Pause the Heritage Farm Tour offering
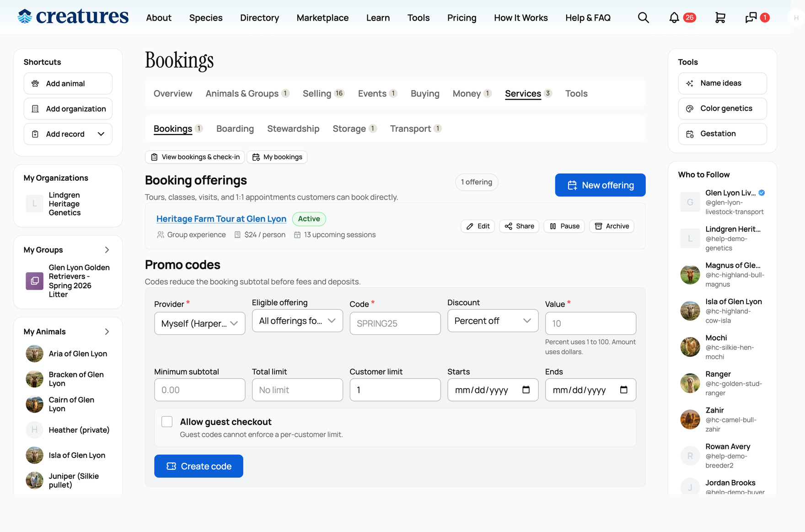This screenshot has height=532, width=805. pos(564,226)
